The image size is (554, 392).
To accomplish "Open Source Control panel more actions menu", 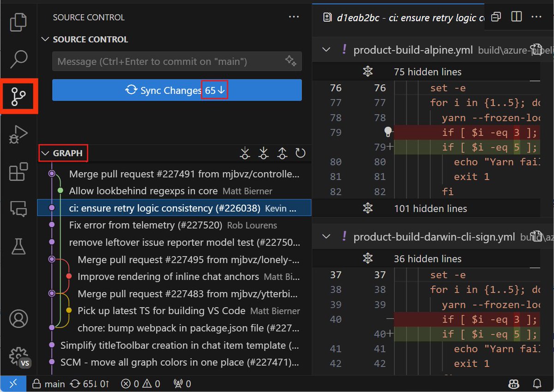I will pos(294,17).
